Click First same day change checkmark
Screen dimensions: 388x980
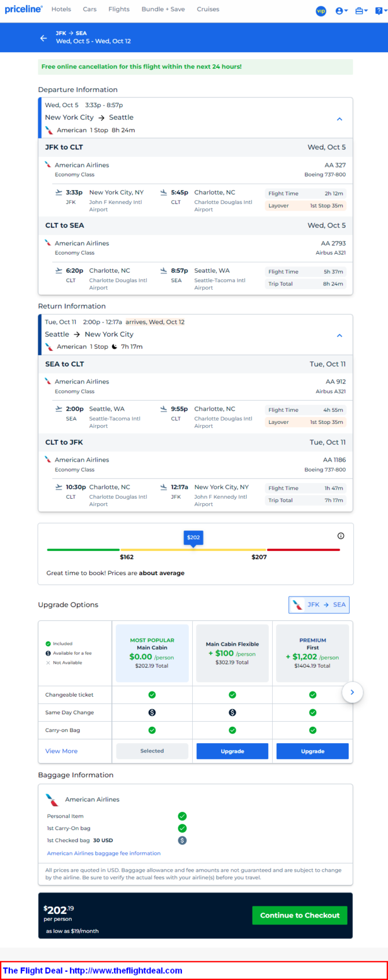click(313, 712)
